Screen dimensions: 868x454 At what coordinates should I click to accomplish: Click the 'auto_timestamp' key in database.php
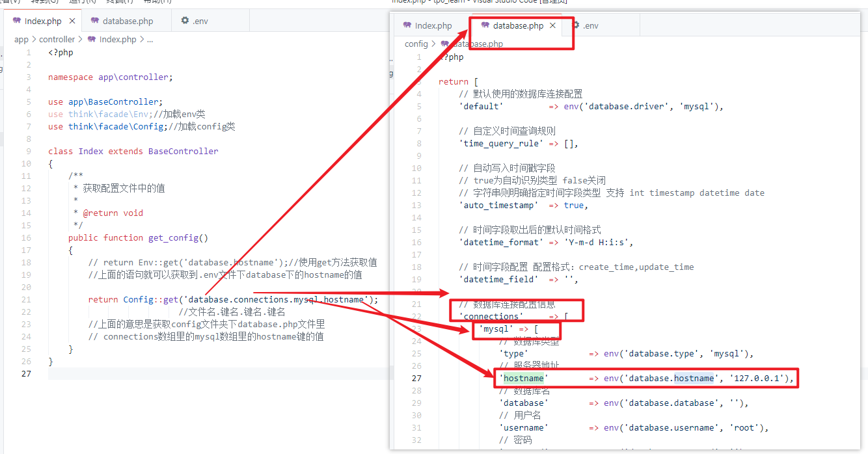pyautogui.click(x=499, y=205)
